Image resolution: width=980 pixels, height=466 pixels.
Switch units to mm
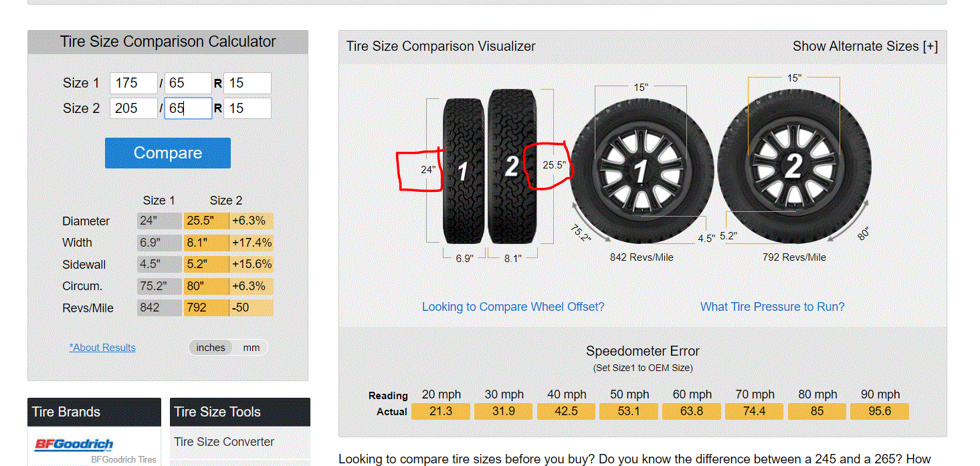(x=252, y=348)
